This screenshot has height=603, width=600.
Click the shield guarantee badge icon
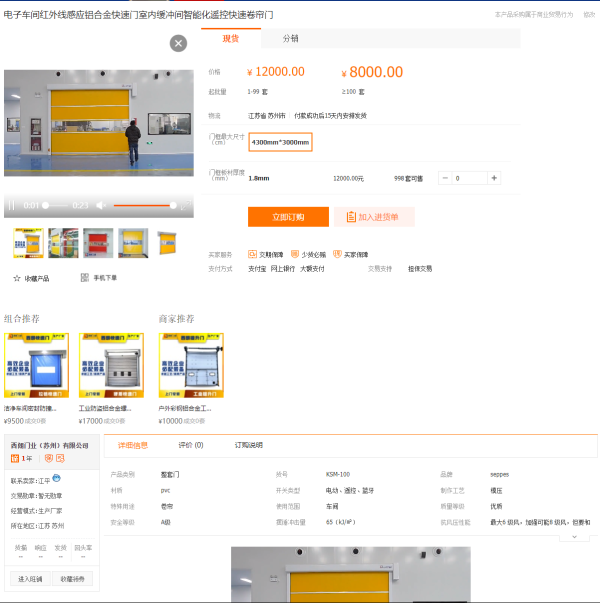pyautogui.click(x=48, y=458)
